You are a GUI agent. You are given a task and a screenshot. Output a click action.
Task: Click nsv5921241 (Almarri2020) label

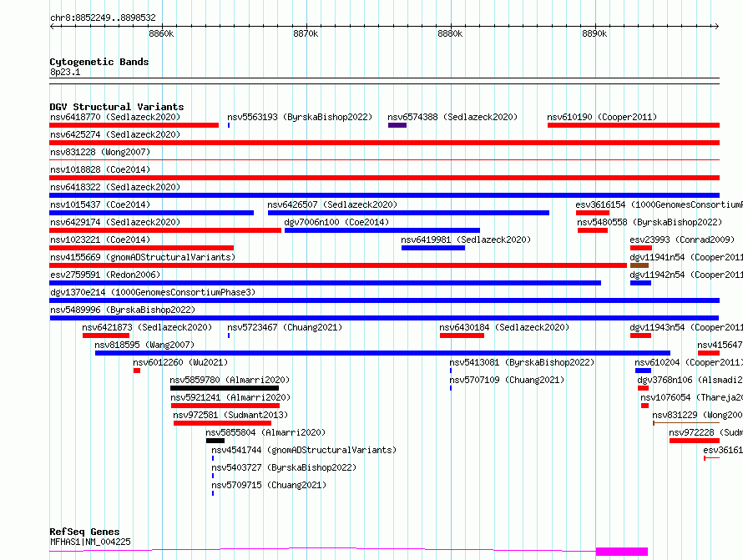click(x=230, y=397)
